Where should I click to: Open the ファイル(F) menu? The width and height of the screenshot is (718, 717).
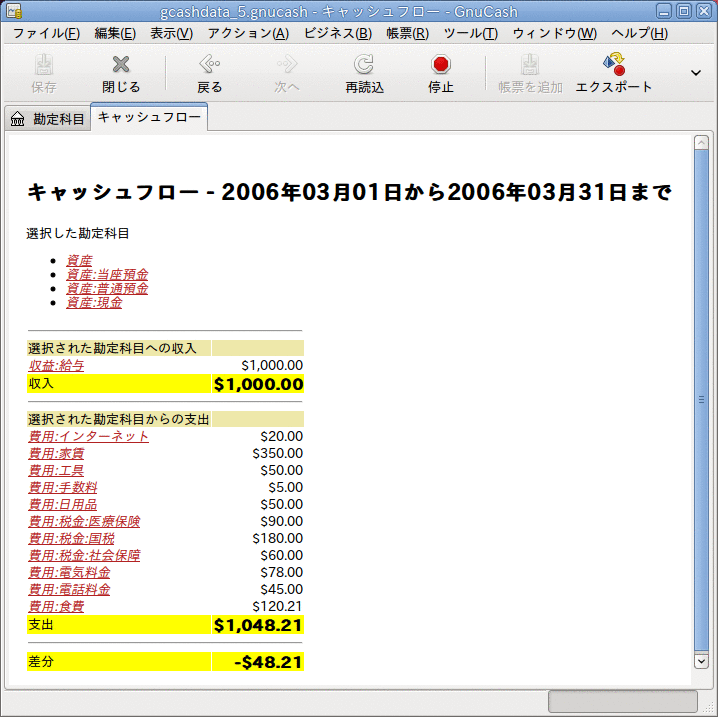[46, 33]
